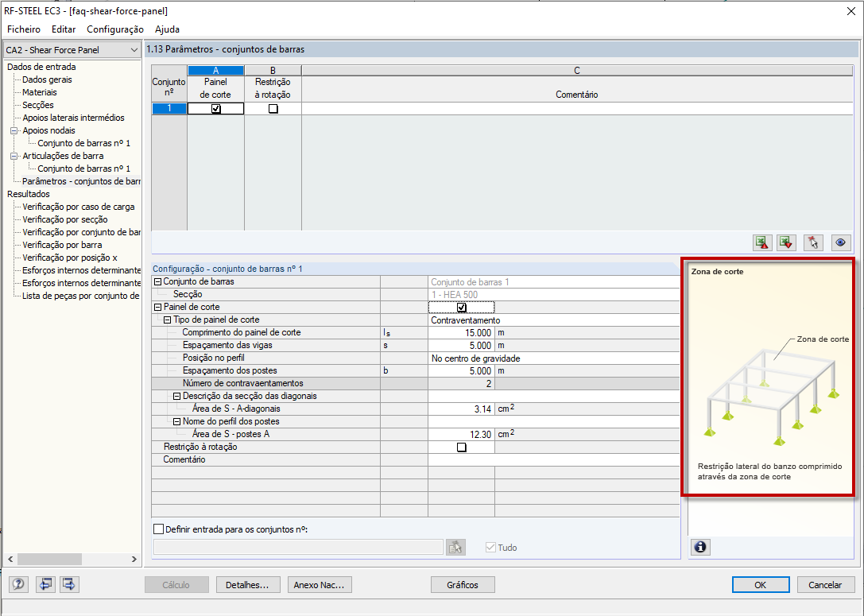Click the Espaçamento dos postes 5.000 value
This screenshot has width=864, height=616.
click(x=461, y=371)
